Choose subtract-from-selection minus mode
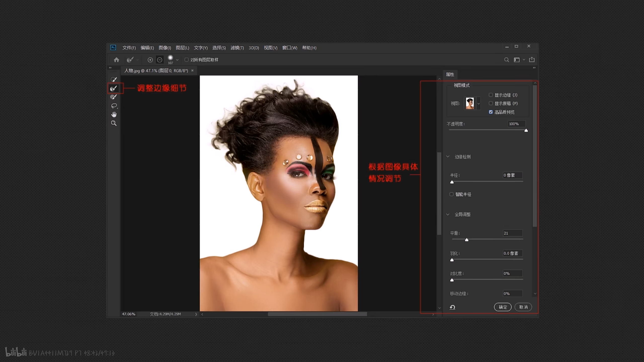 159,60
